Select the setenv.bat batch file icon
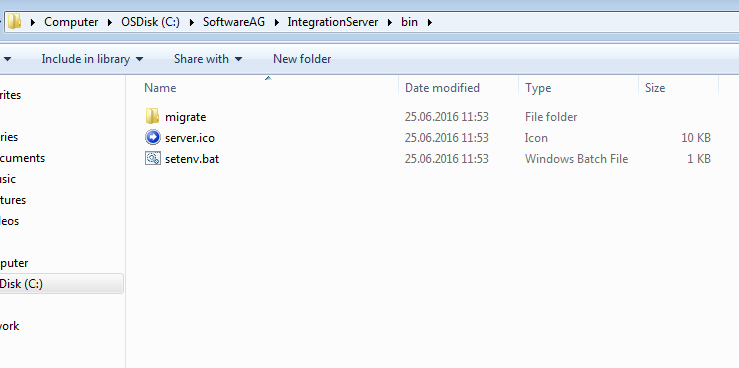This screenshot has height=368, width=739. pyautogui.click(x=152, y=158)
